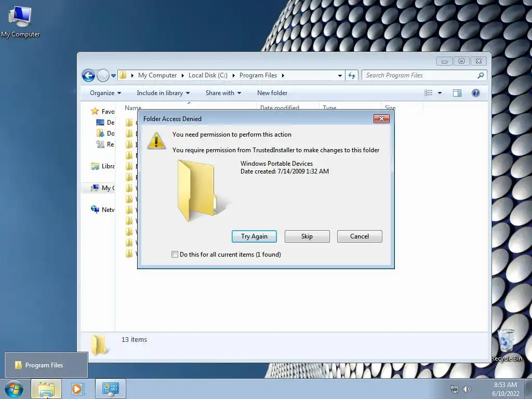
Task: Select My Computer in navigation pane
Action: pyautogui.click(x=103, y=188)
